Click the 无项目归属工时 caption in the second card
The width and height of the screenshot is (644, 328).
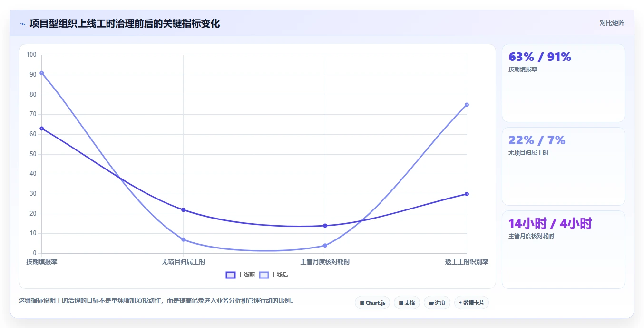528,153
